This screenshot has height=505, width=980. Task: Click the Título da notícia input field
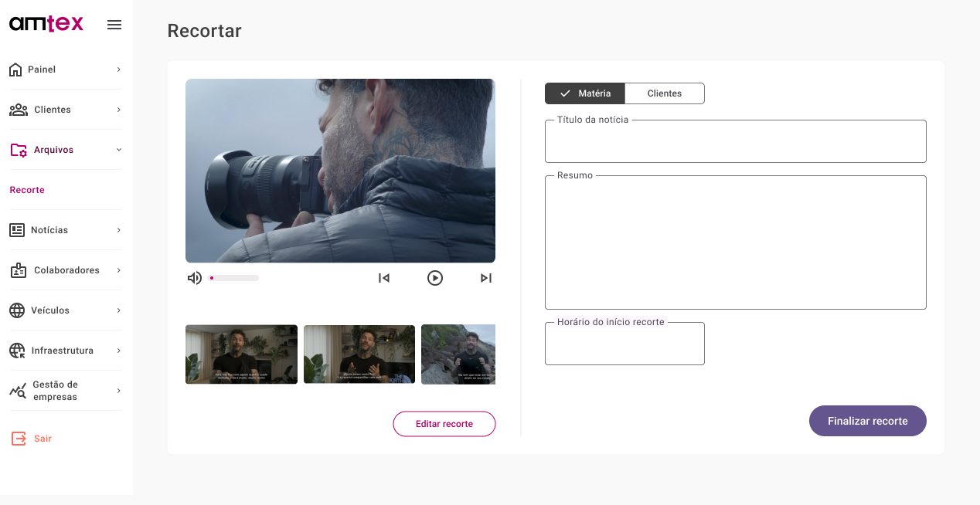(735, 143)
